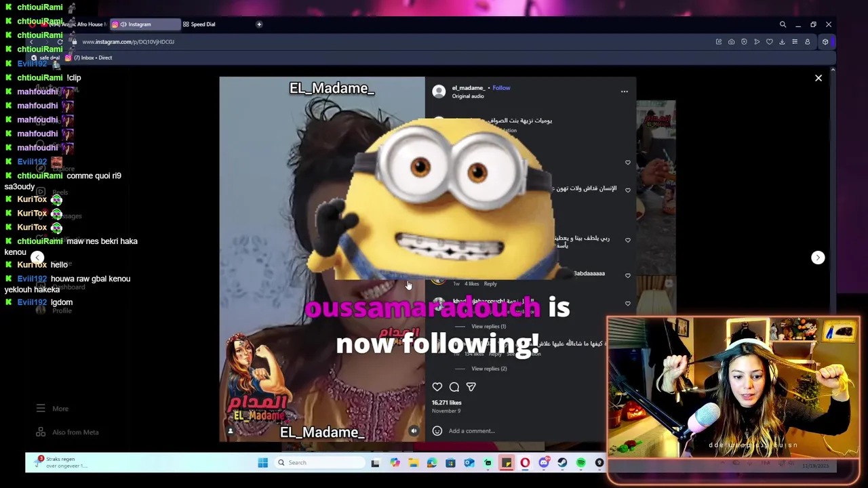Open Instagram Profile in sidebar
Screen dimensions: 868x488
[54, 310]
